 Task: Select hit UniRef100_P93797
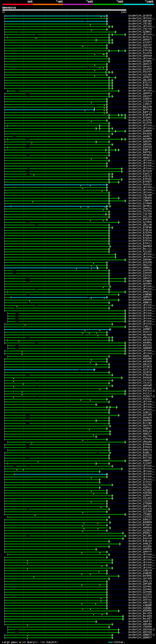(x=140, y=72)
